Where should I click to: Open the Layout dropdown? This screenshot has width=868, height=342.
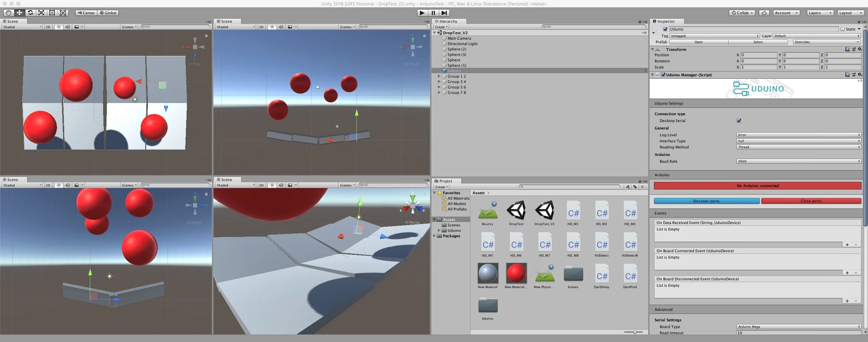click(850, 13)
